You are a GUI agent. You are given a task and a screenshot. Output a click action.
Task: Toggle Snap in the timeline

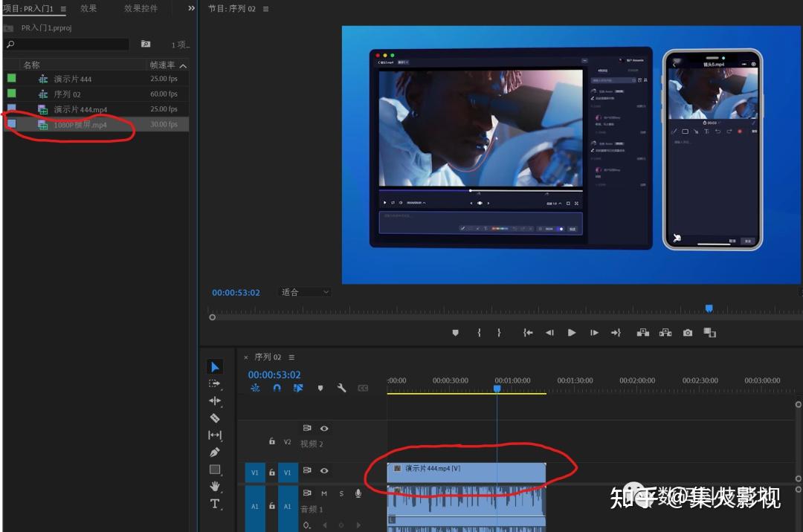tap(276, 388)
